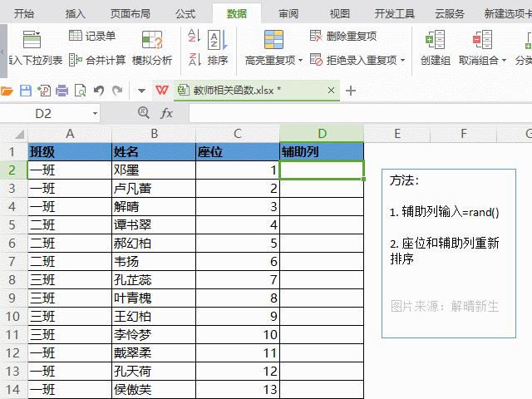Viewport: 532px width, 399px height.
Task: Expand the 取消组合 dropdown arrow
Action: (504, 61)
